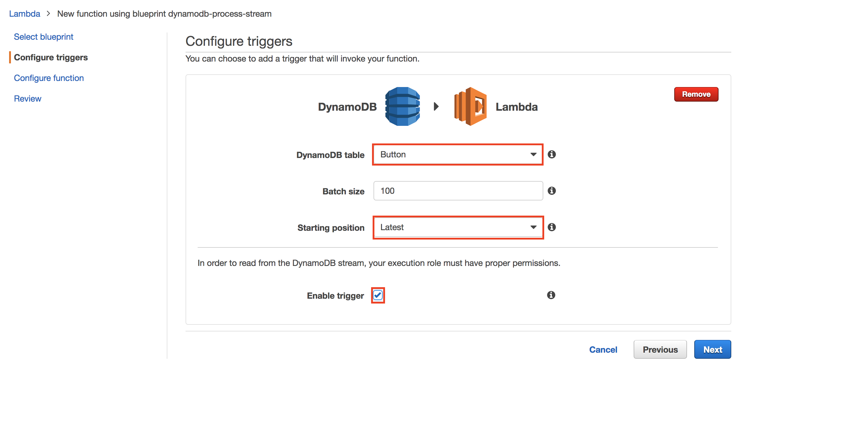Screen dimensions: 868x440
Task: Click the Previous button
Action: (x=660, y=349)
